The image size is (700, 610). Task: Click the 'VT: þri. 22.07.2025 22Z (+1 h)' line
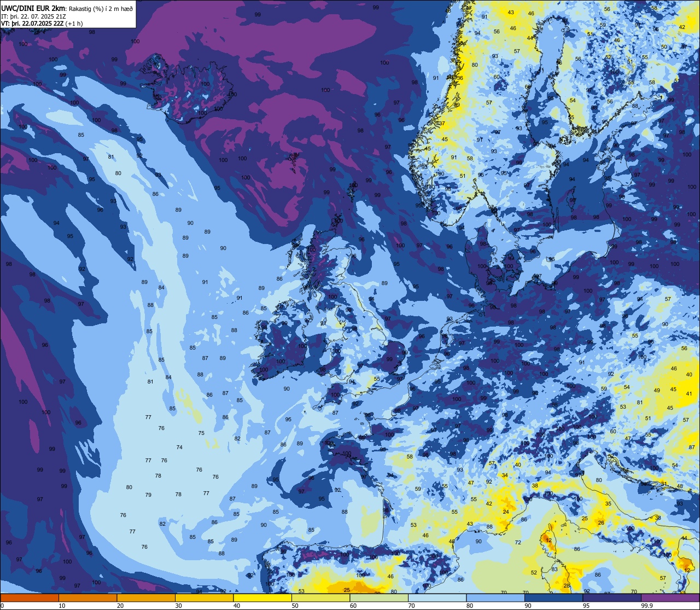pos(42,24)
